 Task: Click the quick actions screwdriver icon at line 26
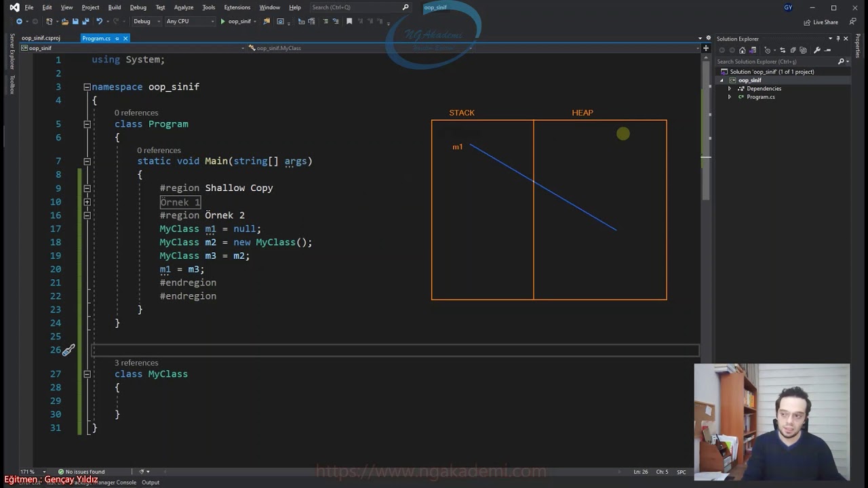68,350
